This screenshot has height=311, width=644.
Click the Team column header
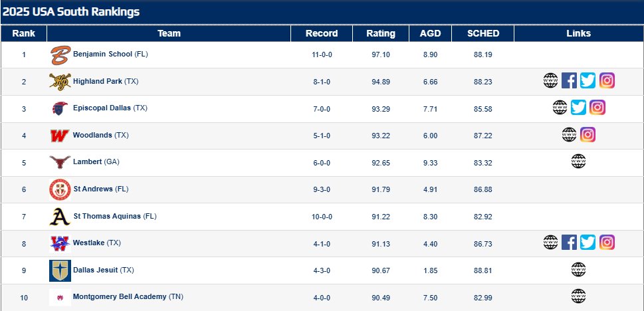click(169, 33)
